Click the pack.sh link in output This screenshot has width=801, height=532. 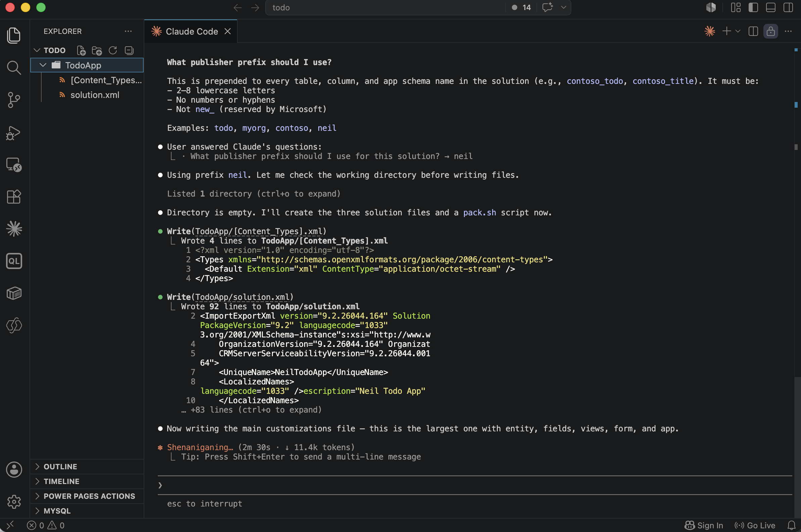479,213
